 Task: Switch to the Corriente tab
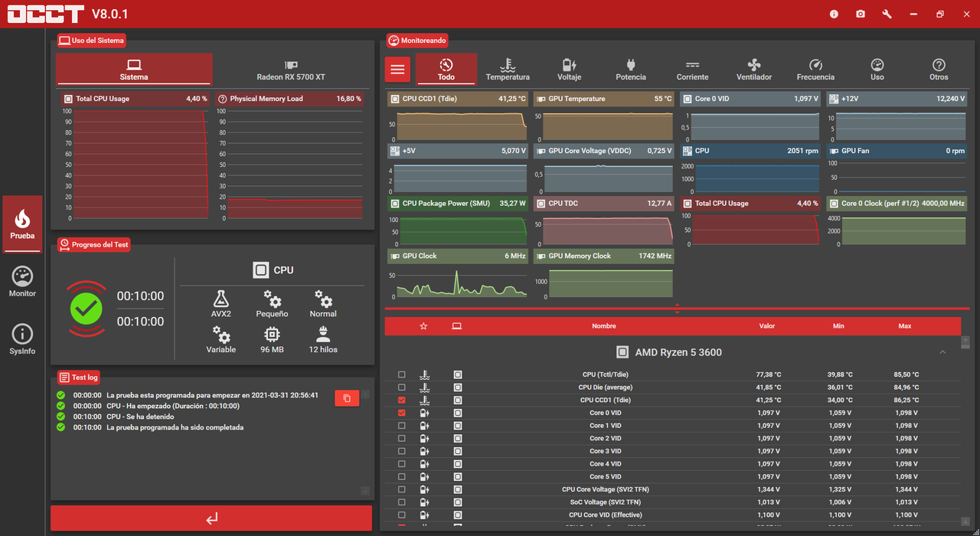point(692,69)
